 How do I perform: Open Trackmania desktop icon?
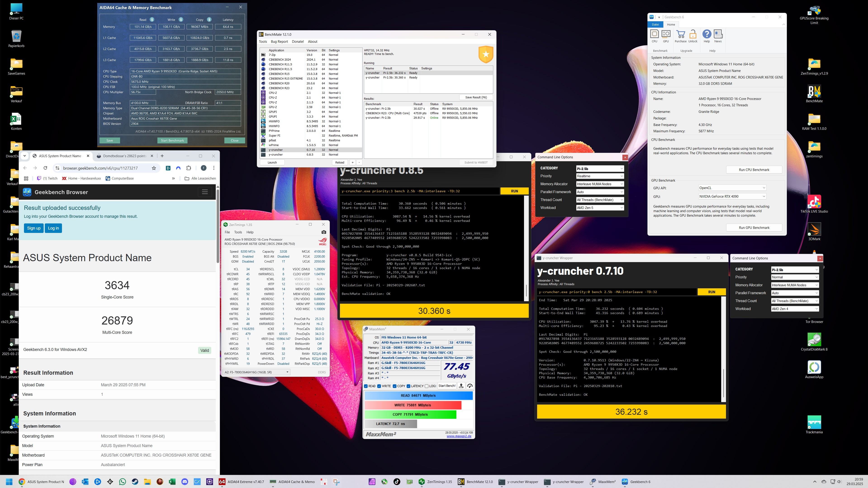coord(814,425)
